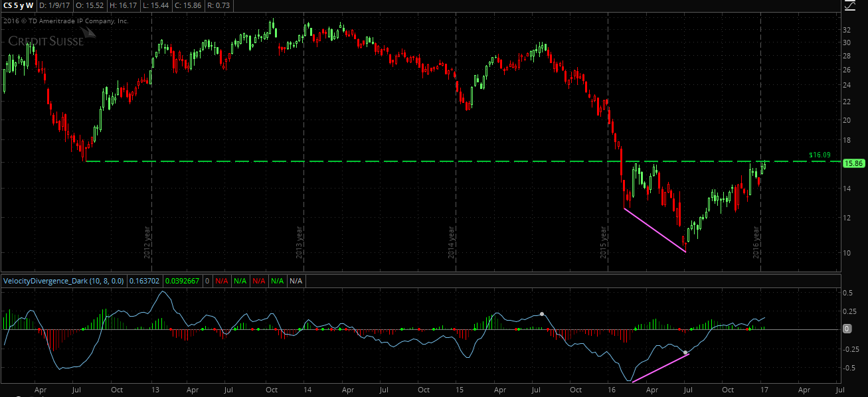The height and width of the screenshot is (397, 868).
Task: Click the 32 price axis label
Action: tap(847, 31)
